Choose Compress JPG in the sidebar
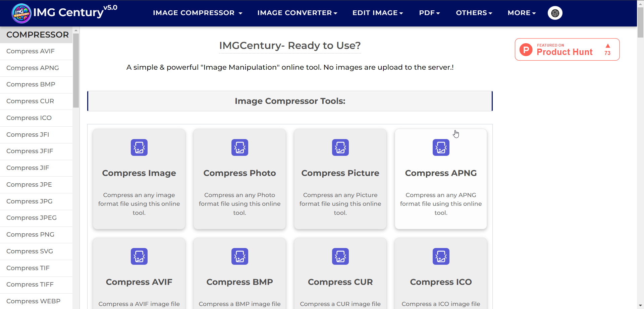The image size is (644, 309). click(x=36, y=201)
